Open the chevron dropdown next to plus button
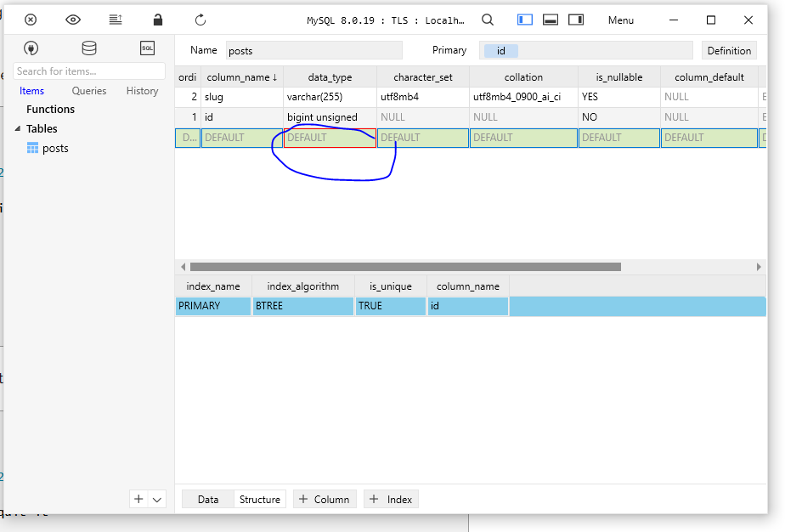Viewport: 785px width, 532px height. [x=158, y=500]
